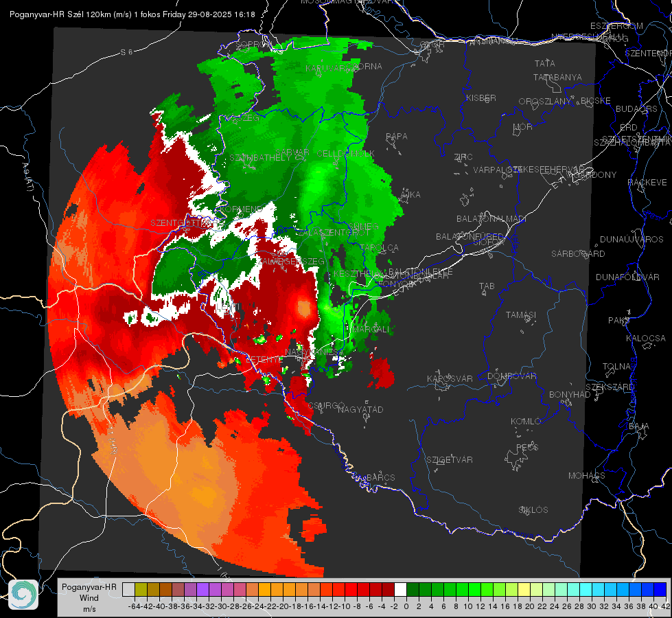Click the CSURGO label
672x618 pixels.
coord(326,406)
